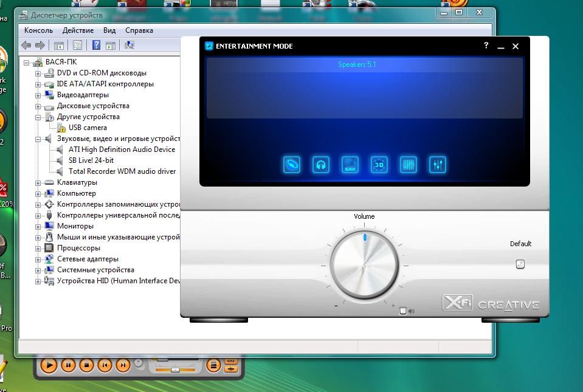Screen dimensions: 583x392
Task: Toggle the action pane toolbar icon
Action: pos(111,46)
